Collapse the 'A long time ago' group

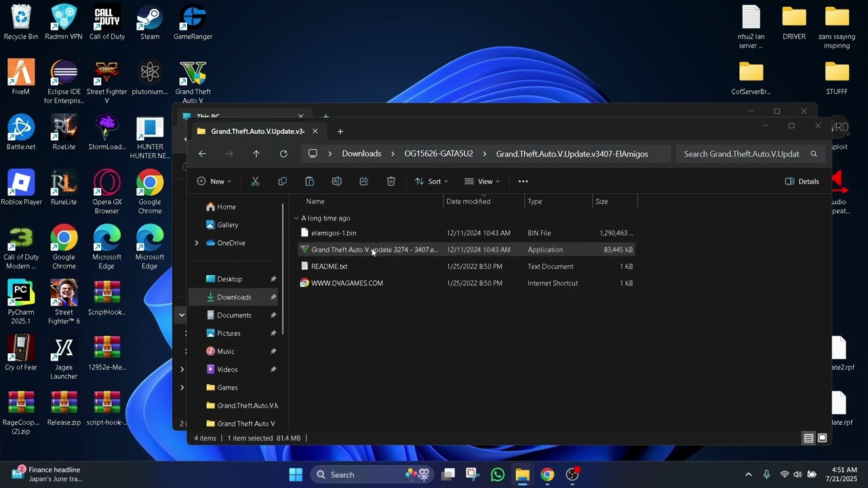point(296,218)
